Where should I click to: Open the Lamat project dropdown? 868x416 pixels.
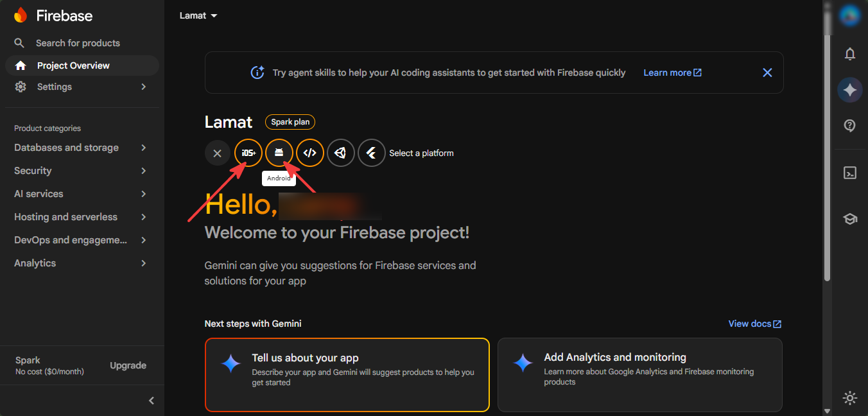tap(198, 15)
